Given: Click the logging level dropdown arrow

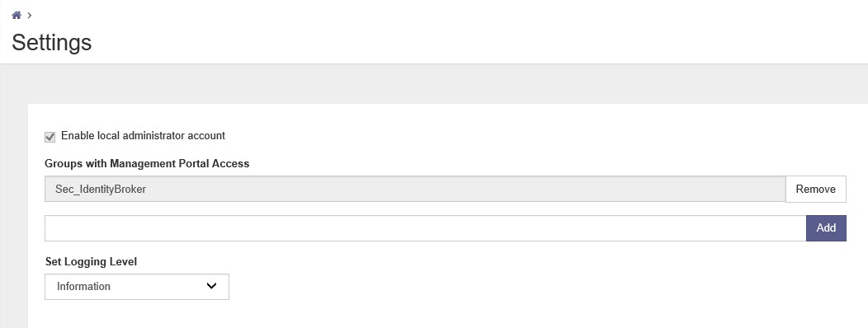Looking at the screenshot, I should [211, 286].
